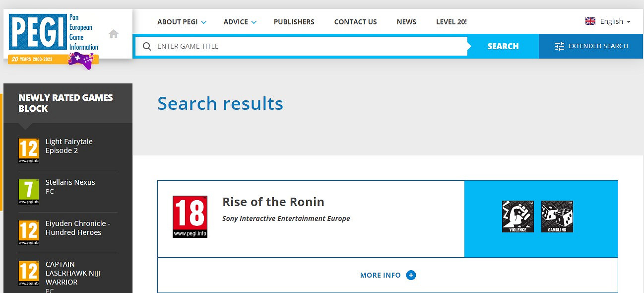Open the English language selector
This screenshot has height=293, width=644.
click(x=608, y=21)
